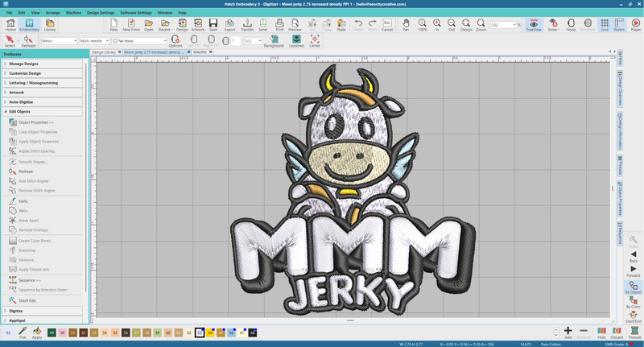Add a thread color with Add
This screenshot has width=644, height=347.
568,333
